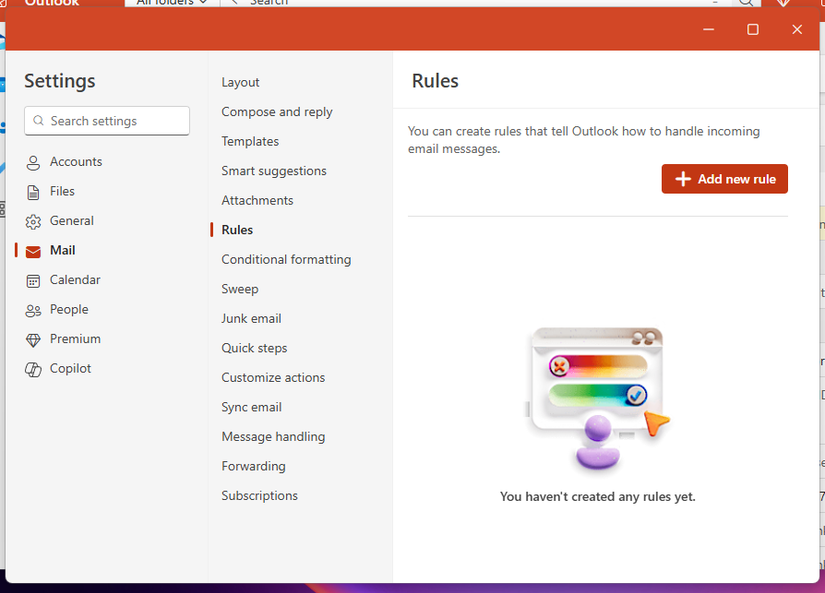Switch to Copilot settings category

pyautogui.click(x=71, y=368)
